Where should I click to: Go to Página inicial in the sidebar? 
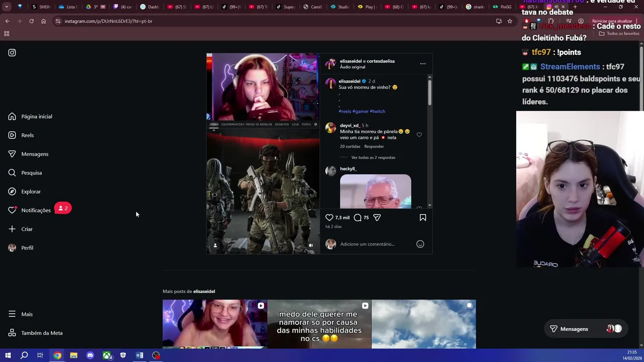click(x=30, y=116)
